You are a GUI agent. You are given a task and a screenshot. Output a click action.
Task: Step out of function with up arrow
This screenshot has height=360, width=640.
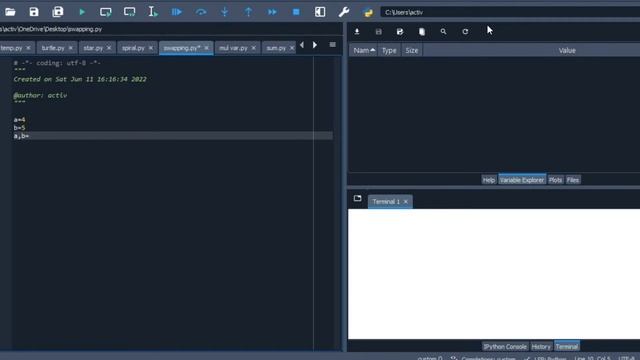pos(248,12)
